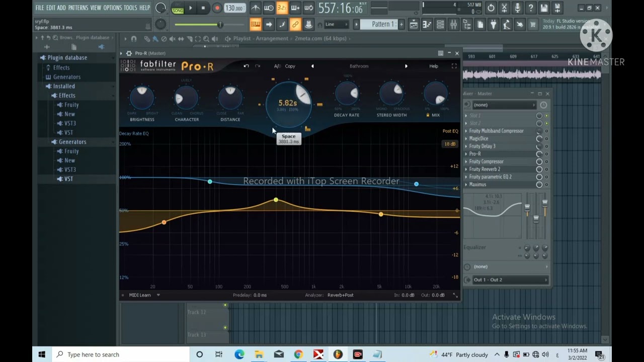Image resolution: width=644 pixels, height=362 pixels.
Task: Expand Fruity Multiband Compressor slot arrow
Action: click(465, 131)
